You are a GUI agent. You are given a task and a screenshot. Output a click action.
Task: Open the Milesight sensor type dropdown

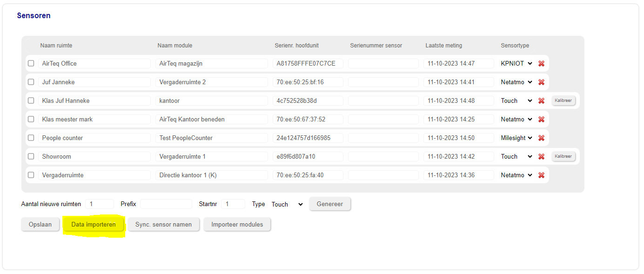point(517,138)
